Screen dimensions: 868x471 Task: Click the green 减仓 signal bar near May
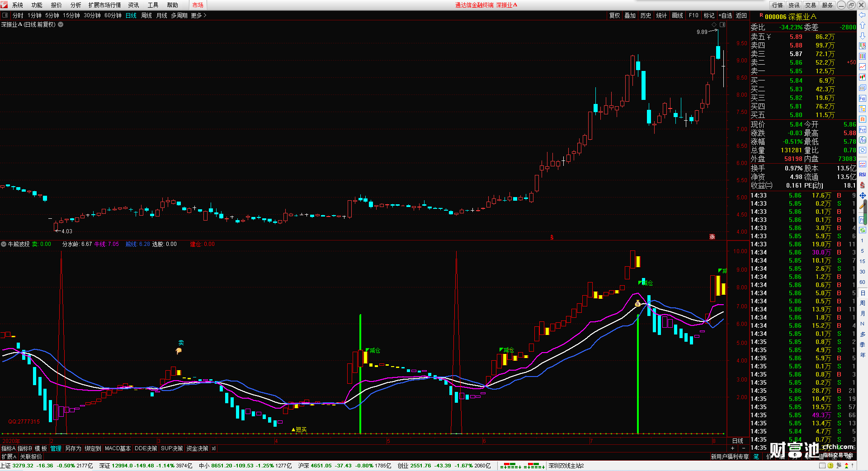coord(360,374)
